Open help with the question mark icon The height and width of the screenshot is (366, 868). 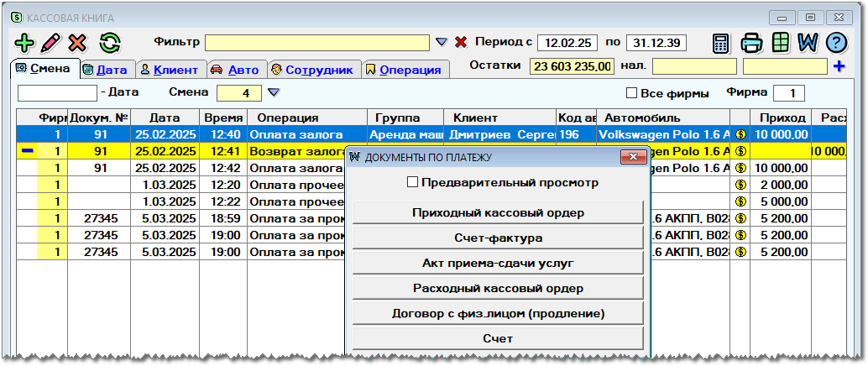click(837, 43)
